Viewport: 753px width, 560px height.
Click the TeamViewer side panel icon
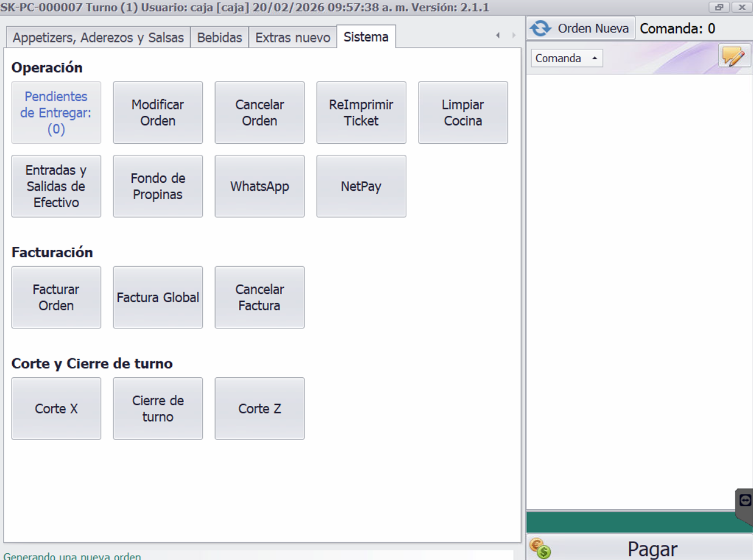tap(745, 500)
